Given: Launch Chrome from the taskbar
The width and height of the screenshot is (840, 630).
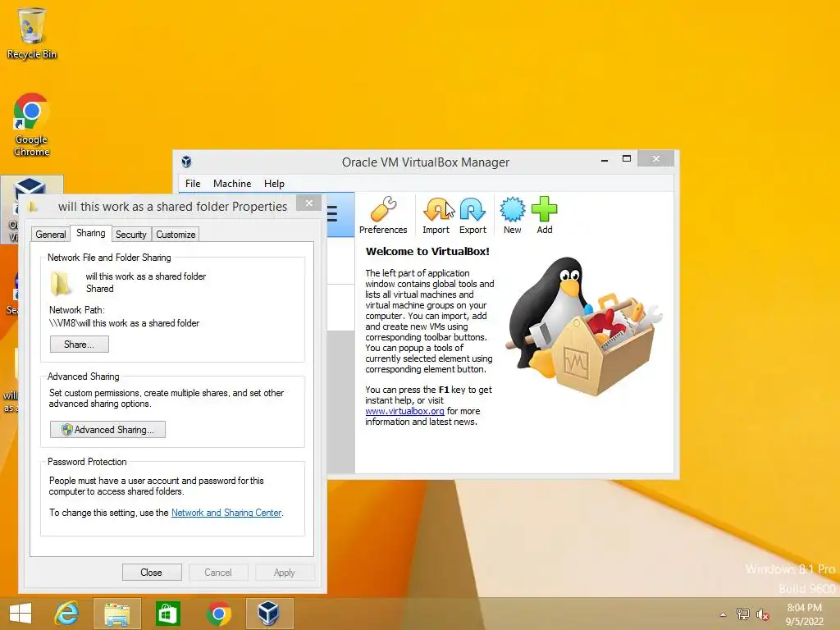Looking at the screenshot, I should click(x=218, y=614).
